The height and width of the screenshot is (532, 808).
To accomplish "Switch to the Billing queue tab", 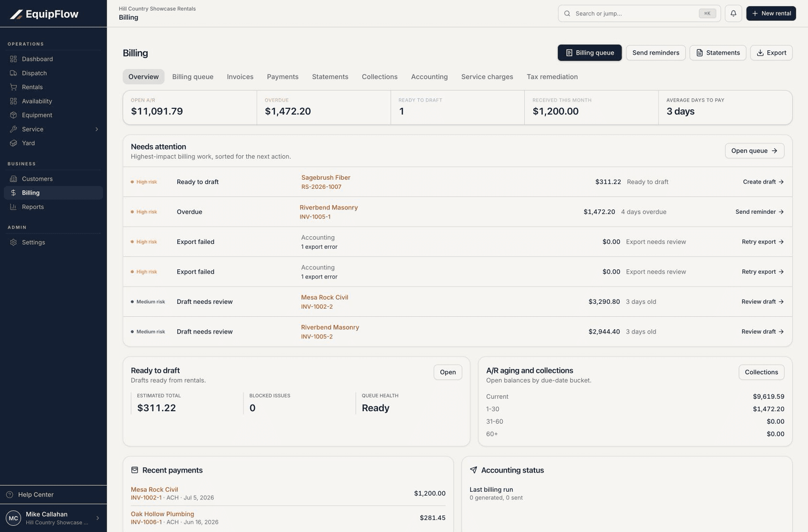I will [193, 77].
